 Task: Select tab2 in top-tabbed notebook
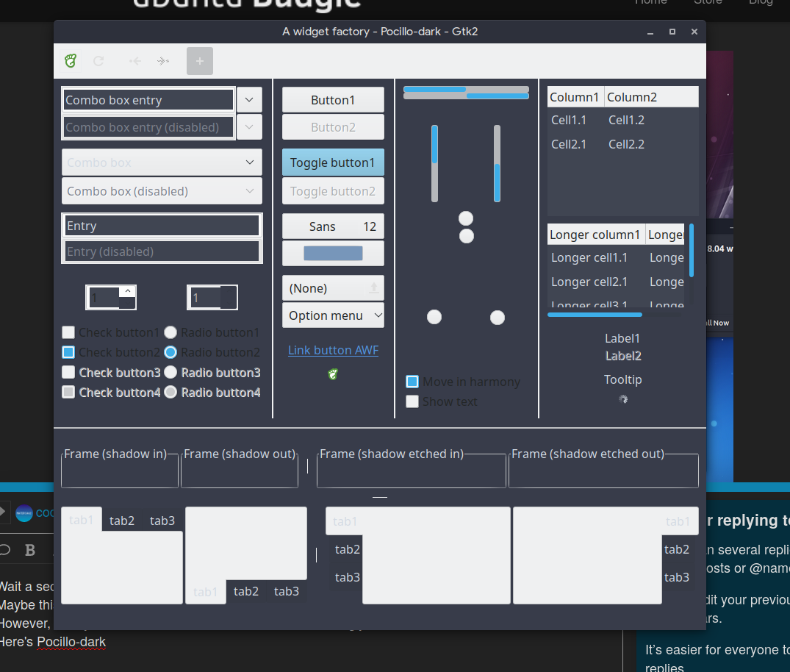pos(122,521)
